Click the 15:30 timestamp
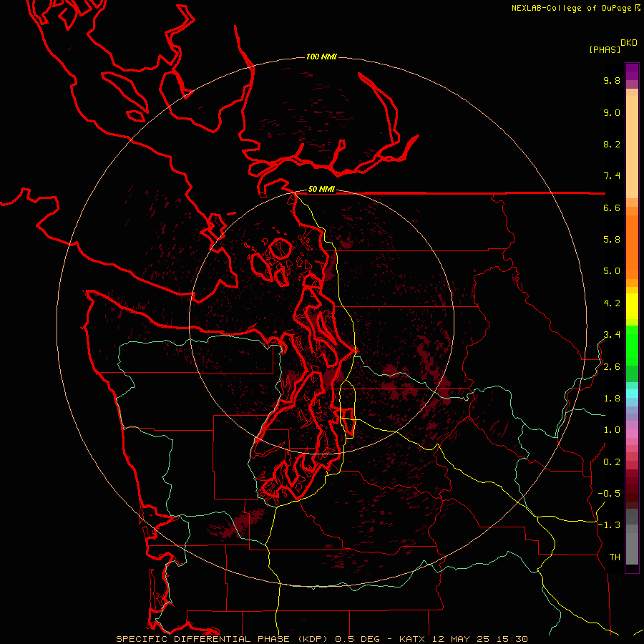Screen dimensions: 644x644 [512, 639]
